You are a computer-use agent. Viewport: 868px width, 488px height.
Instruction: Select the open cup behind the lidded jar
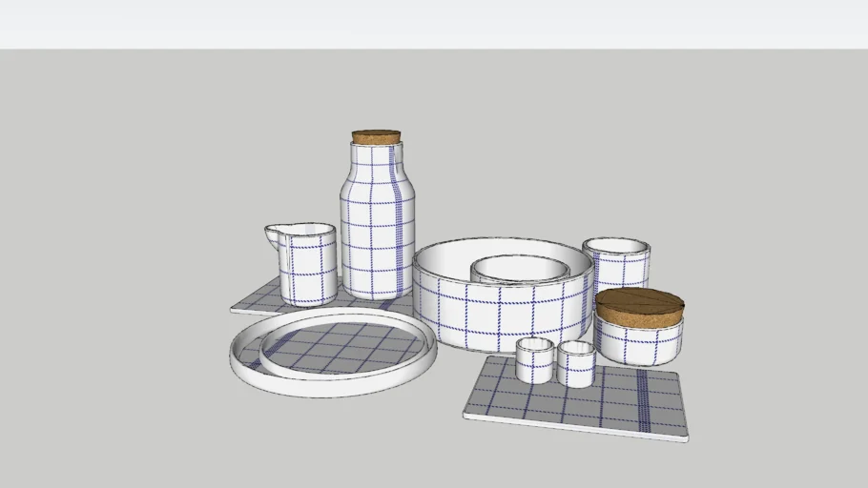618,262
